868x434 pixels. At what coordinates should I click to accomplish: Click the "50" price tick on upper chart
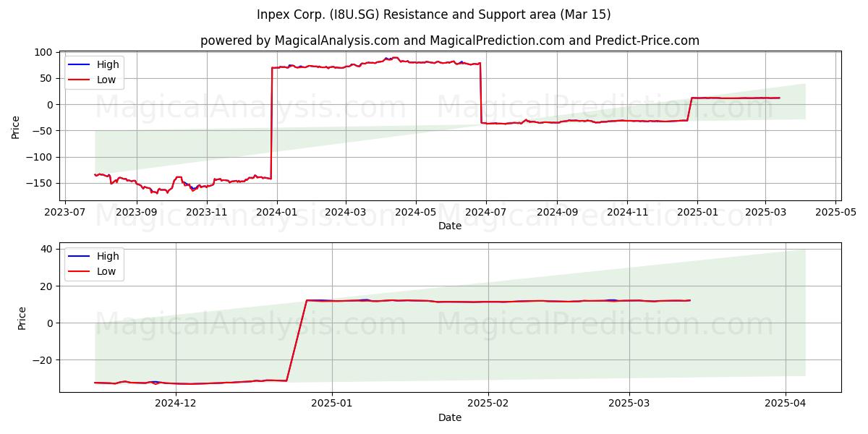(47, 78)
